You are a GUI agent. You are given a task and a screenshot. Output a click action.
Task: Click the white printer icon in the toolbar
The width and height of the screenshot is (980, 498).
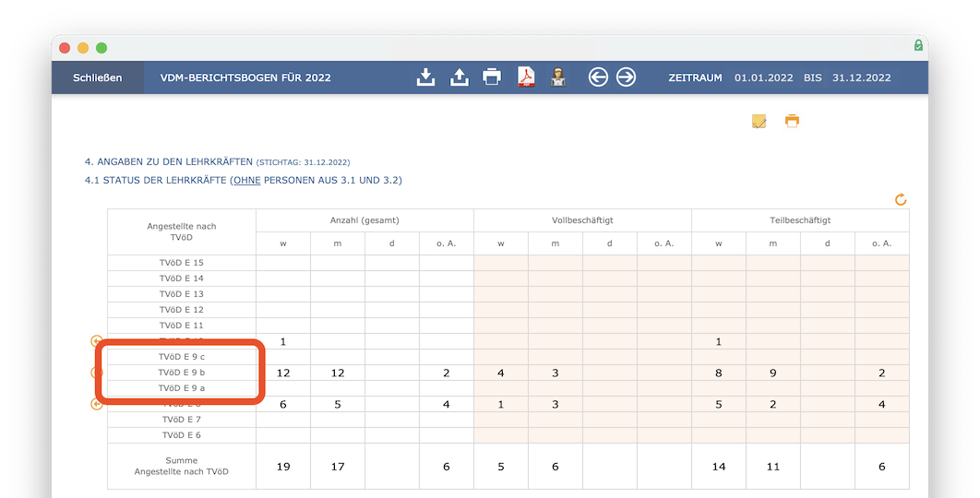[493, 77]
